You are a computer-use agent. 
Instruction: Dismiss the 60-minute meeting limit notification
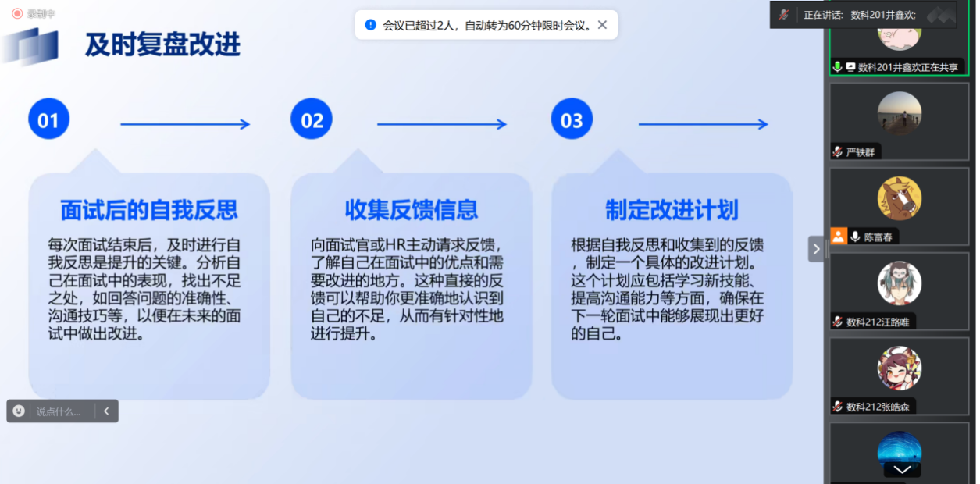[602, 25]
